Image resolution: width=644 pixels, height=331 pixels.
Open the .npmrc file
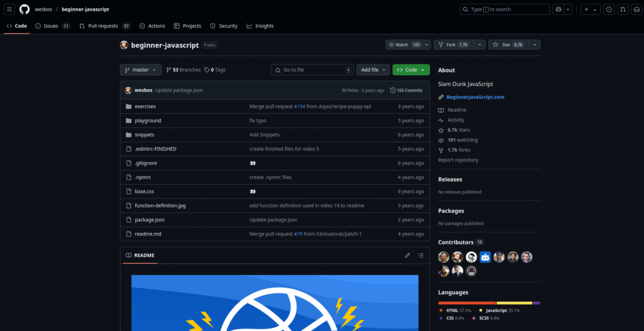(x=143, y=177)
